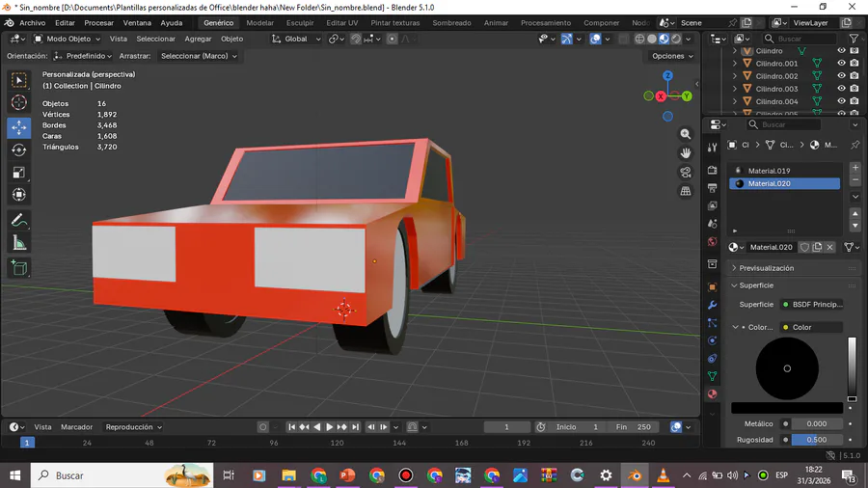
Task: Open the Procesar menu
Action: pos(98,22)
